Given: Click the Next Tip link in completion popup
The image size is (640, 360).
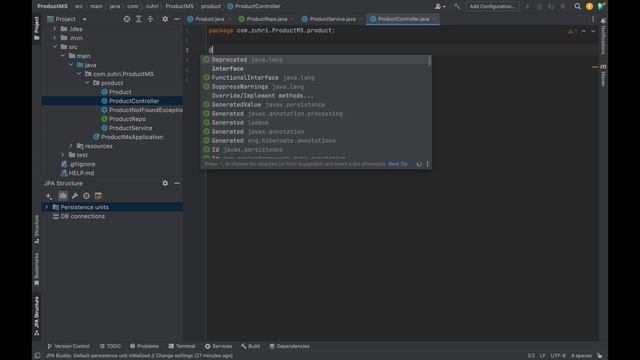Looking at the screenshot, I should [x=398, y=164].
